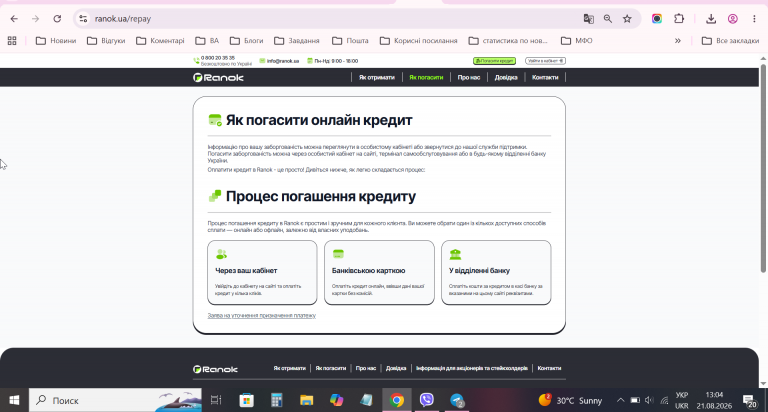This screenshot has height=412, width=768.
Task: Open site information icon in address bar
Action: click(83, 19)
